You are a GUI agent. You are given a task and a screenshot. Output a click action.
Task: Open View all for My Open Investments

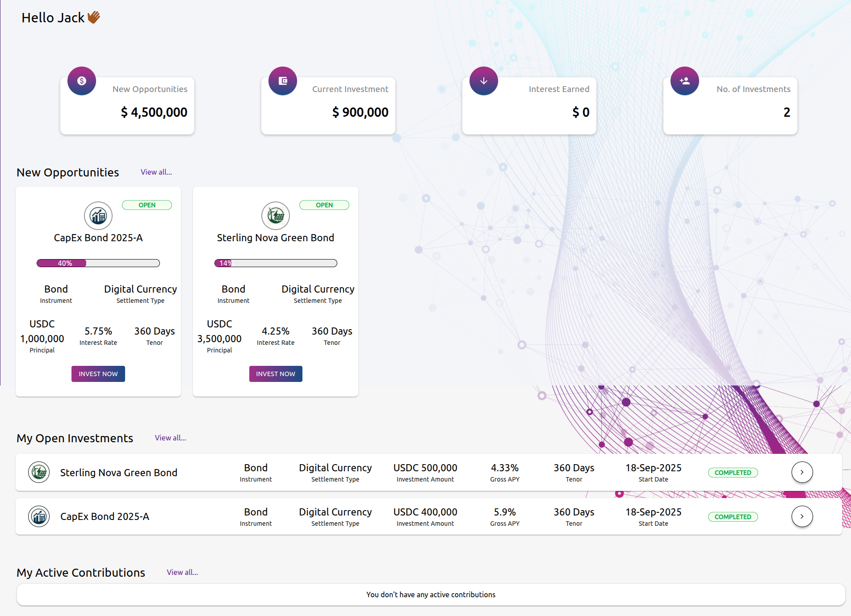tap(170, 438)
